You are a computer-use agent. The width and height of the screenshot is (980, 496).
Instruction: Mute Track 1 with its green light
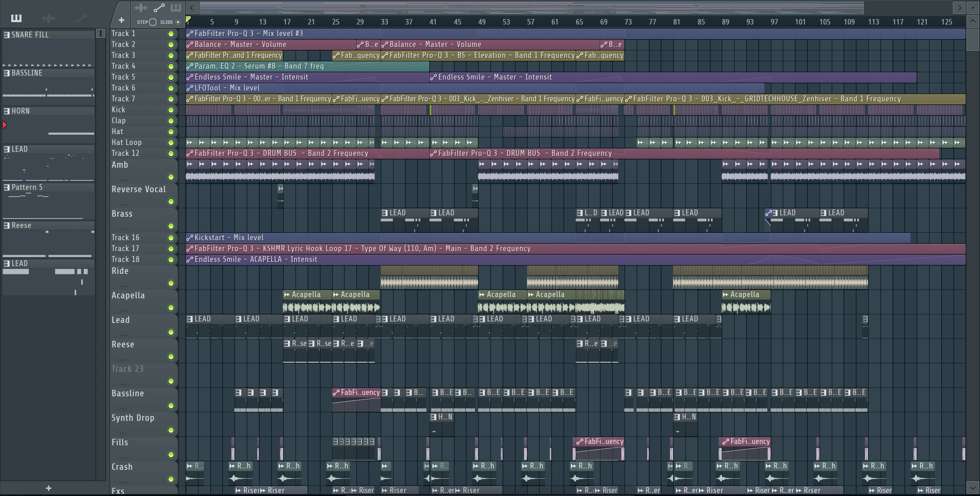171,34
